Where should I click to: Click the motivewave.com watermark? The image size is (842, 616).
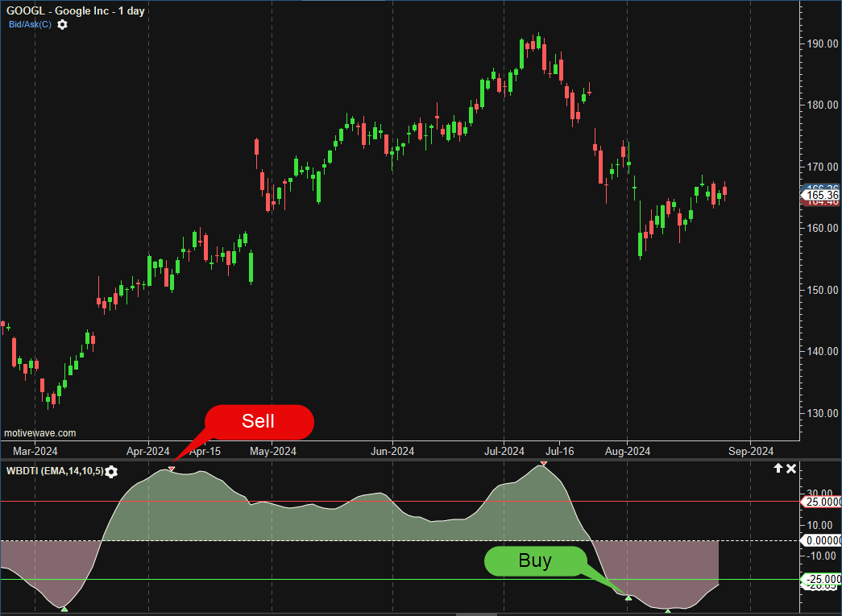40,433
